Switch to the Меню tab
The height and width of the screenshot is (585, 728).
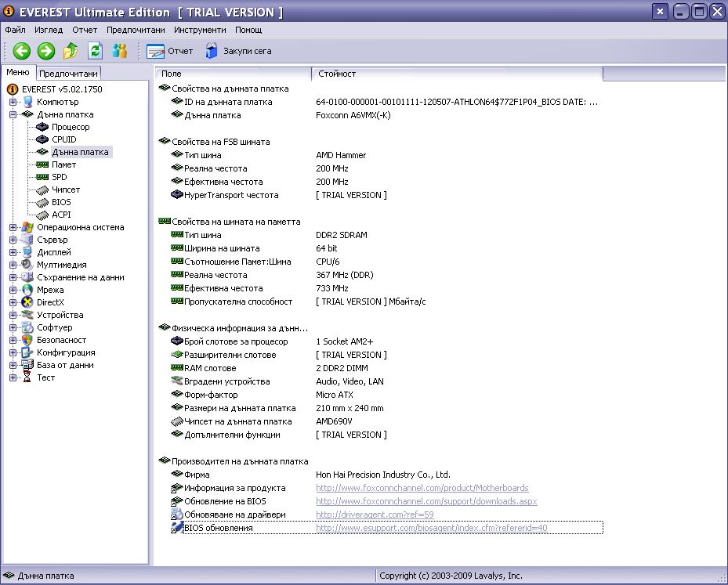18,72
